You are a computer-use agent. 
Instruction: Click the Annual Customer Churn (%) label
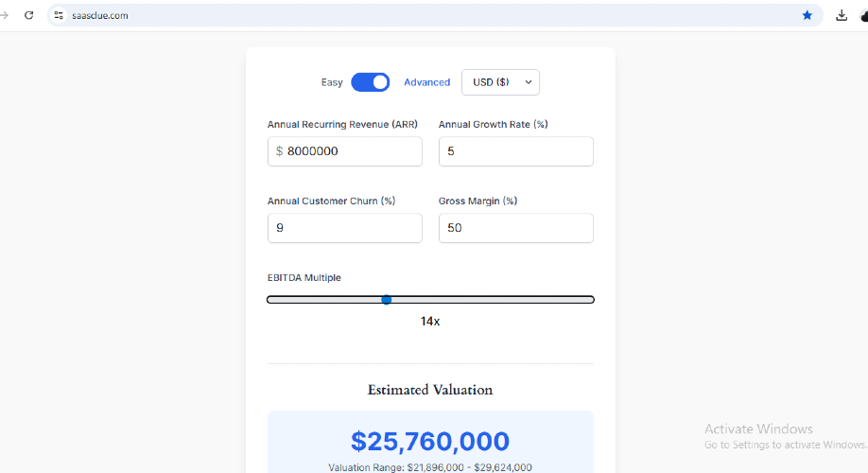(x=332, y=201)
